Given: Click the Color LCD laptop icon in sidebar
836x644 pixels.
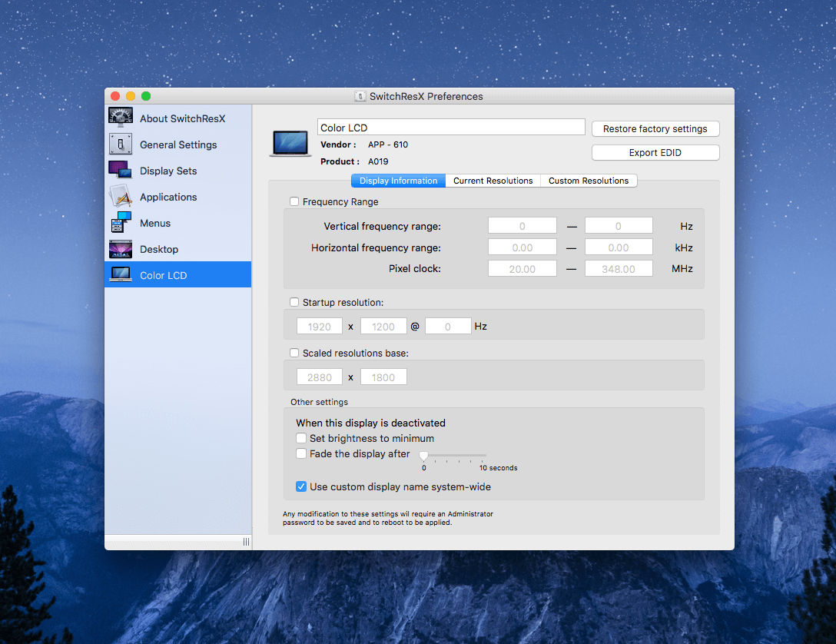Looking at the screenshot, I should pos(121,274).
